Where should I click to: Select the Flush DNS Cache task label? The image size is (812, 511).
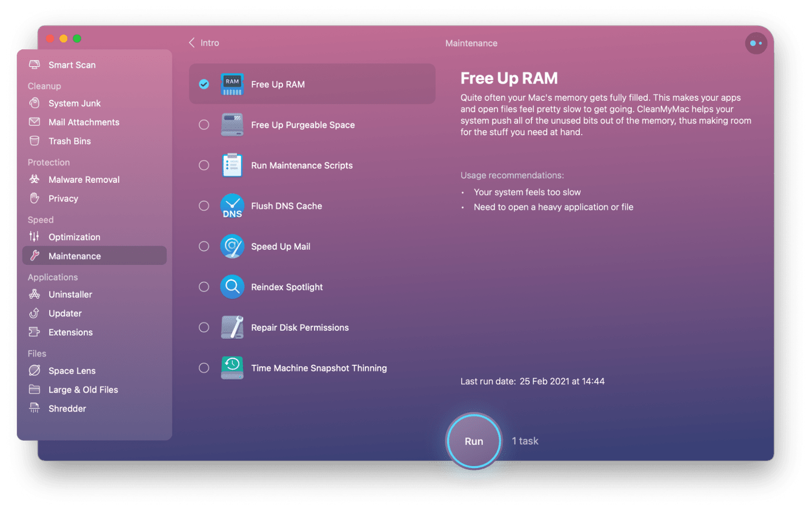pyautogui.click(x=287, y=206)
